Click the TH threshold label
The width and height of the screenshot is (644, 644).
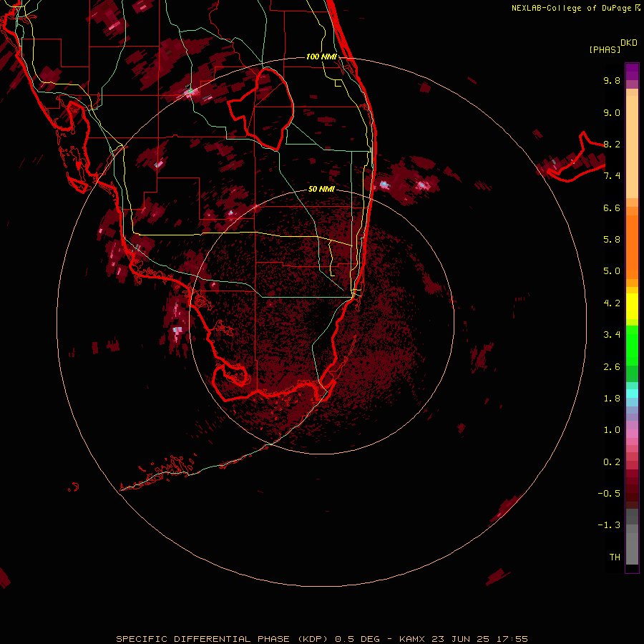(x=615, y=557)
